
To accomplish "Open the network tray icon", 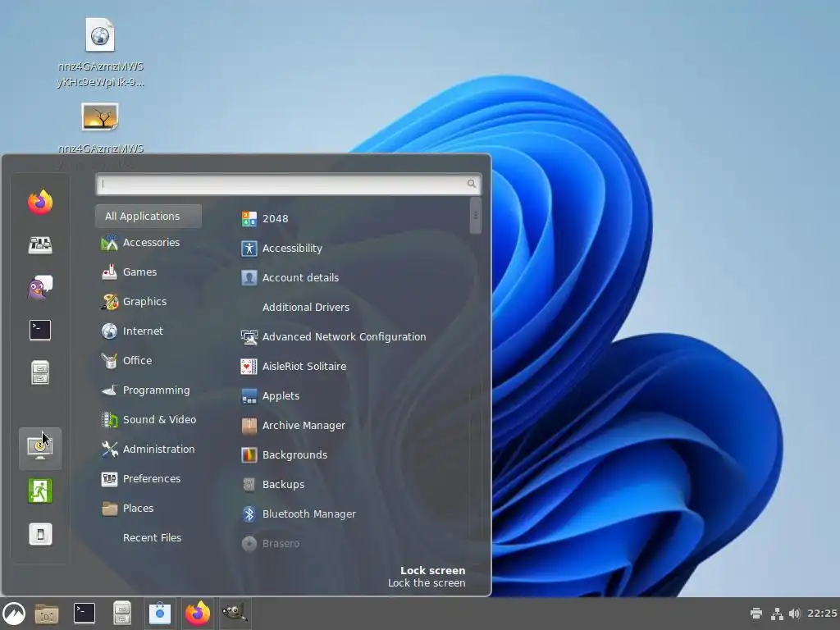I will (x=777, y=614).
